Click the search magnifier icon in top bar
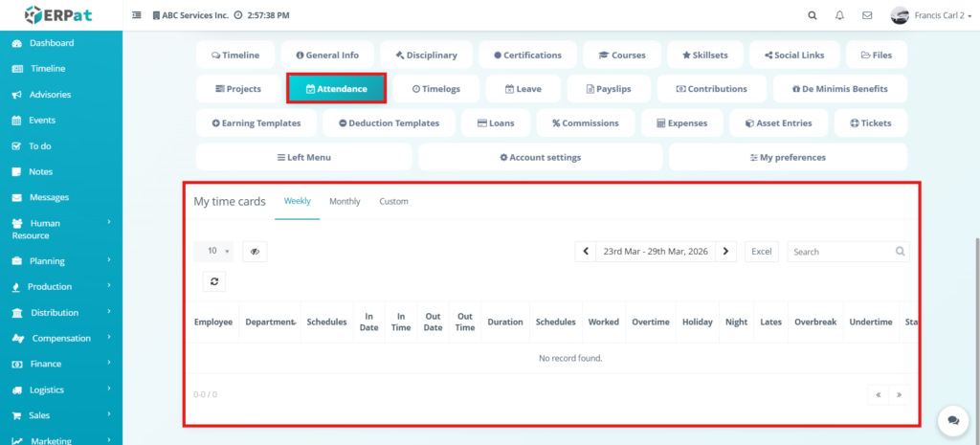 point(813,15)
